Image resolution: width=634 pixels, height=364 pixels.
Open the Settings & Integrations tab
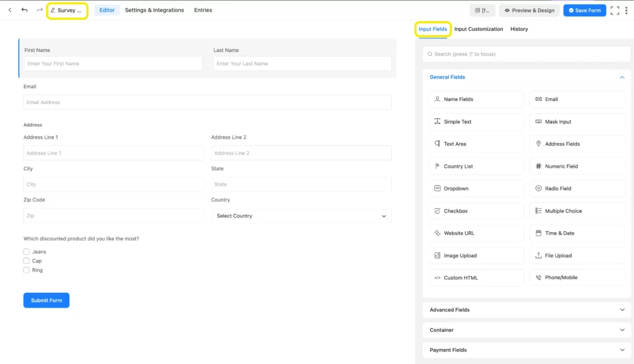pos(154,10)
